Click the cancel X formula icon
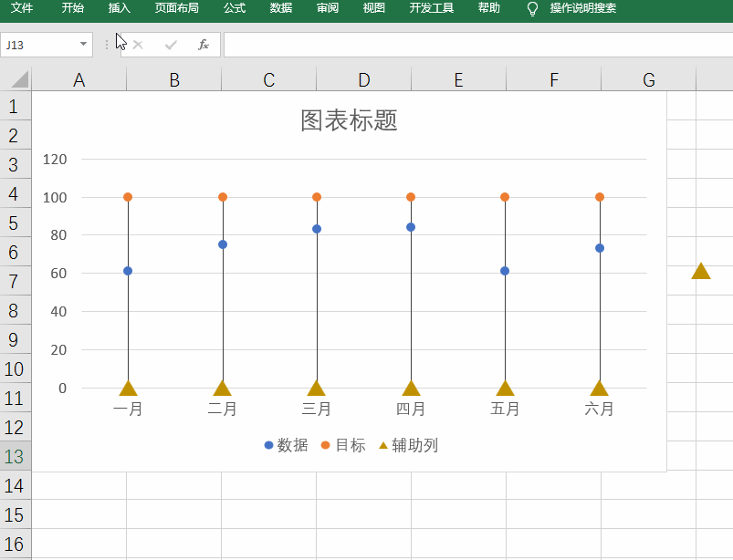733x560 pixels. 138,45
